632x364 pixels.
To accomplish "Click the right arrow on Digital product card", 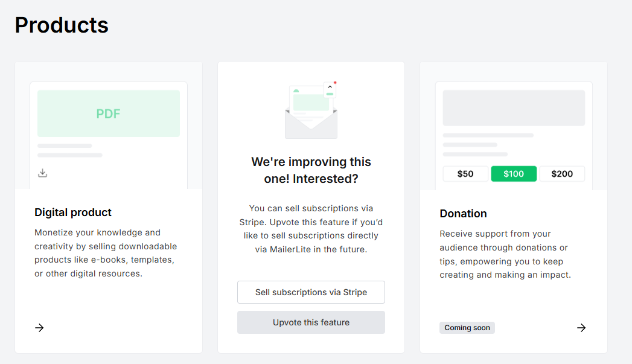I will pos(39,328).
